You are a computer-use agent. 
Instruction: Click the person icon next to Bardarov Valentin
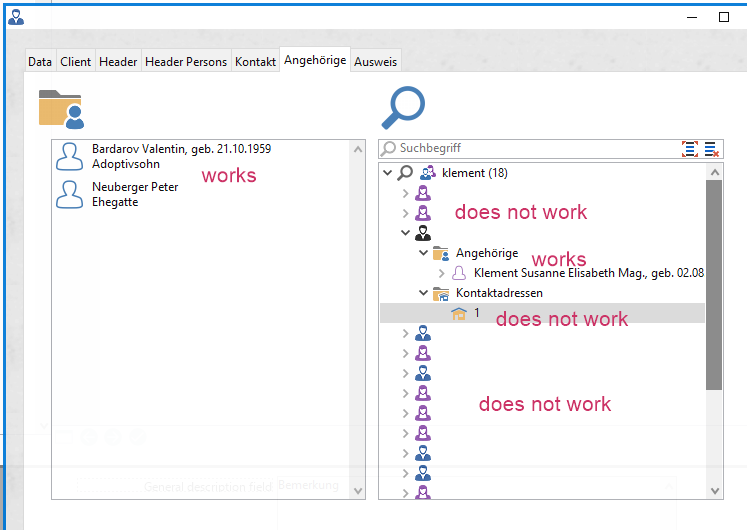(70, 156)
